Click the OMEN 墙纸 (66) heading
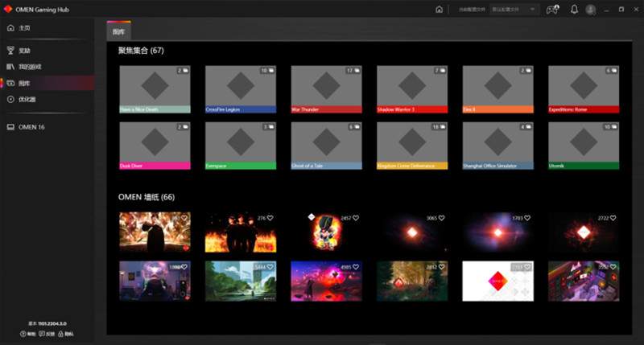The image size is (644, 345). click(147, 197)
